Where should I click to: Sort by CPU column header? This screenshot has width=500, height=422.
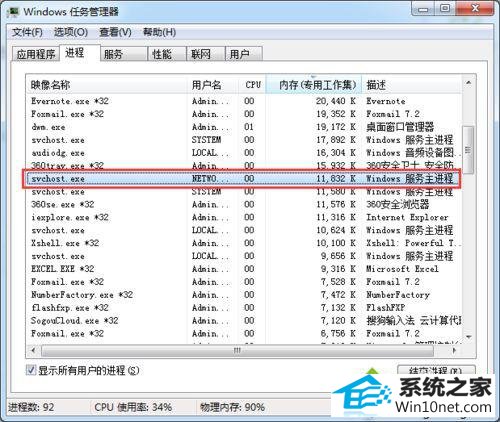coord(252,85)
